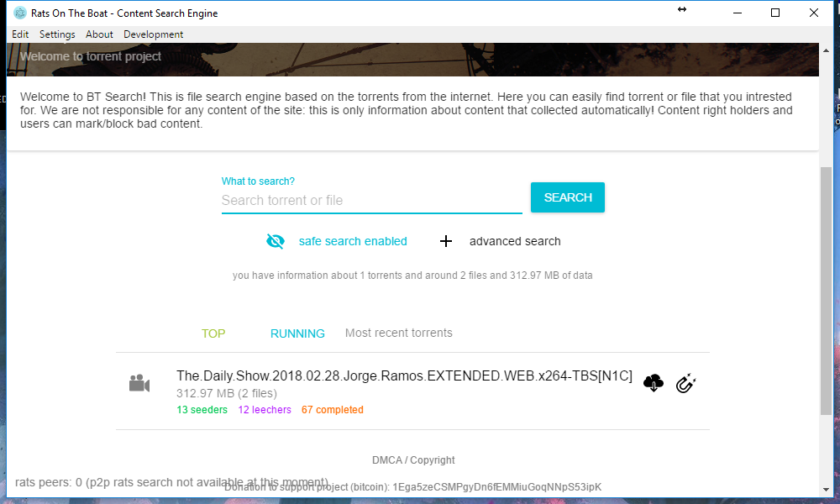Viewport: 840px width, 504px height.
Task: Click the cloud download icon for torrent
Action: (x=654, y=384)
